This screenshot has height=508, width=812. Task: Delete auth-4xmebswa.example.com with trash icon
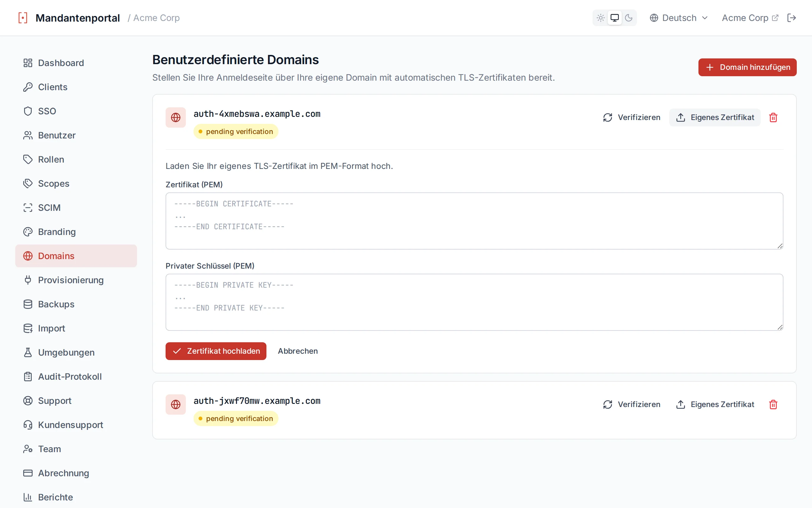pos(773,117)
